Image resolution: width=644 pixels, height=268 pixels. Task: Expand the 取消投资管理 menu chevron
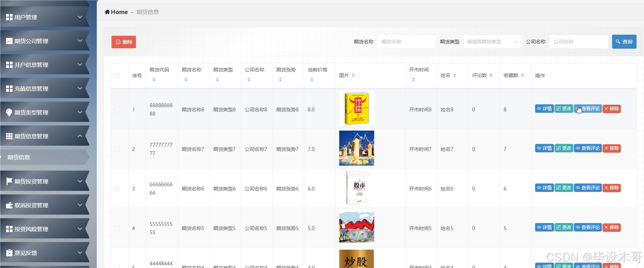point(80,205)
